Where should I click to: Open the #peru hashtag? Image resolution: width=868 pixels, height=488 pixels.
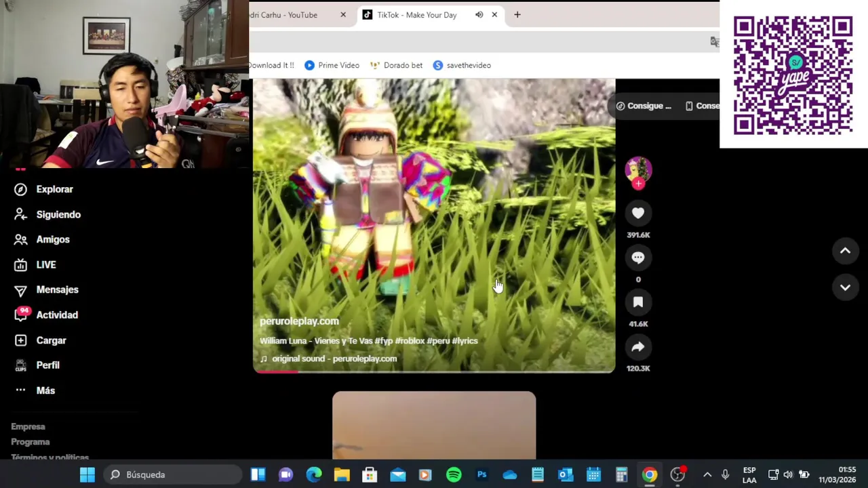[439, 341]
